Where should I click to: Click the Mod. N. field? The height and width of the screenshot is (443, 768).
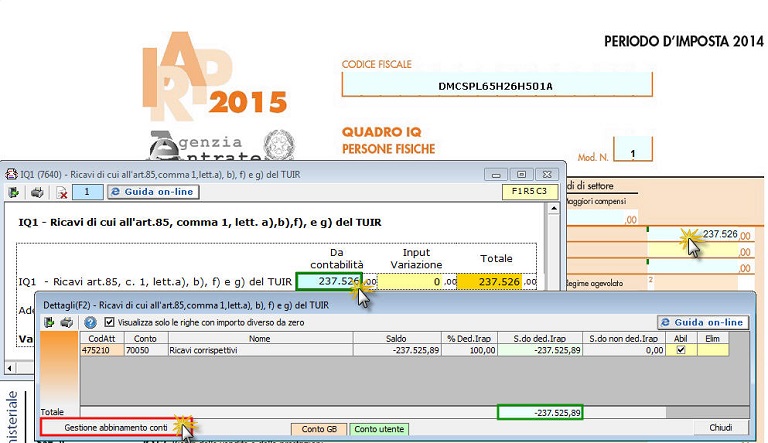click(631, 153)
